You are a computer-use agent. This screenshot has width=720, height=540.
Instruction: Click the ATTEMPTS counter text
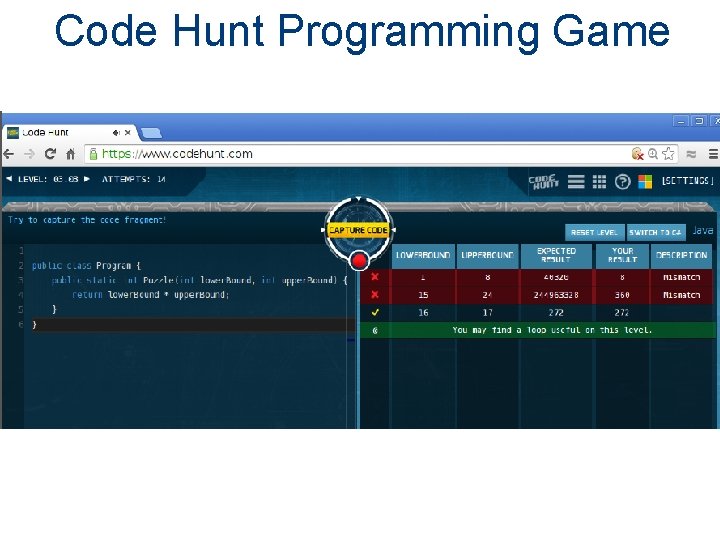pyautogui.click(x=134, y=179)
